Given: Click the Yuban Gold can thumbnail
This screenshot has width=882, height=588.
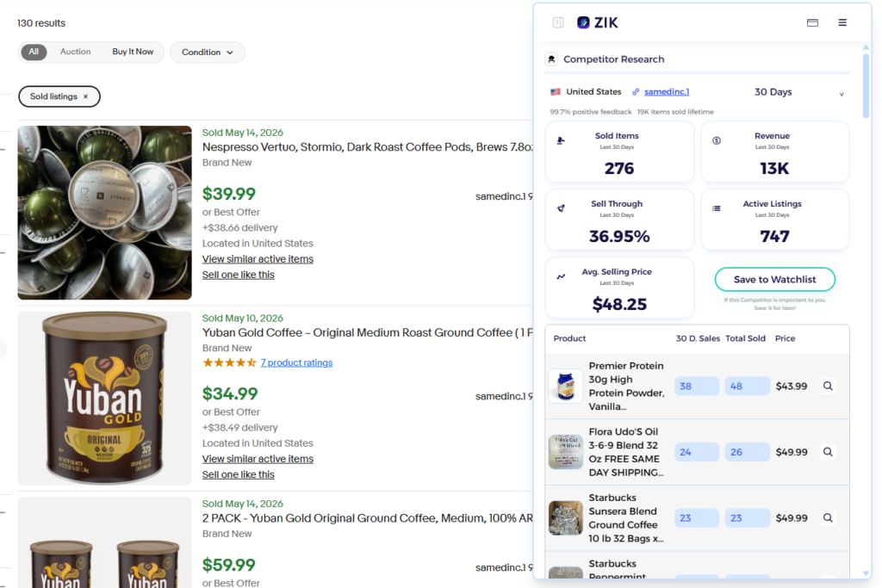Looking at the screenshot, I should pyautogui.click(x=104, y=398).
